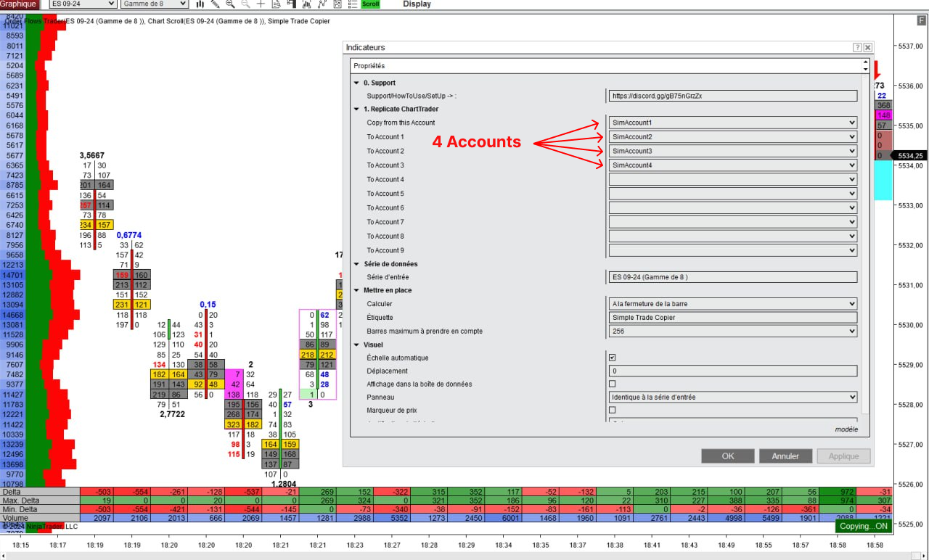
Task: Click the Display menu item
Action: 417,4
